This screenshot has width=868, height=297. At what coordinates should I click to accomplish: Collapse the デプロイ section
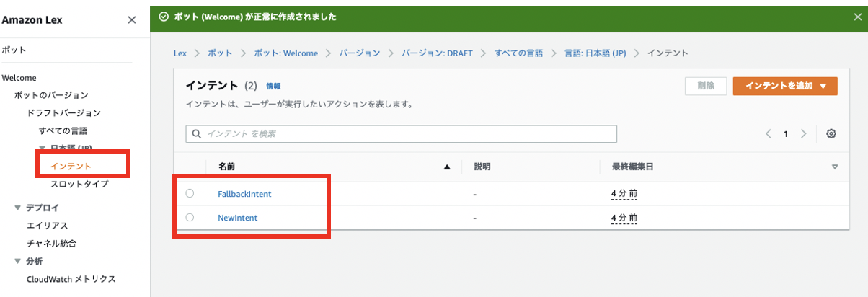[x=18, y=208]
